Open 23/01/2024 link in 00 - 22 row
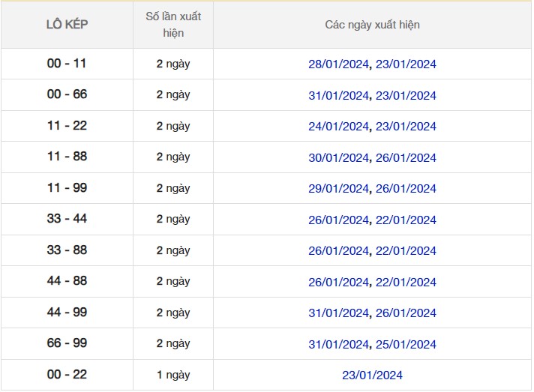This screenshot has height=392, width=534. pos(372,376)
